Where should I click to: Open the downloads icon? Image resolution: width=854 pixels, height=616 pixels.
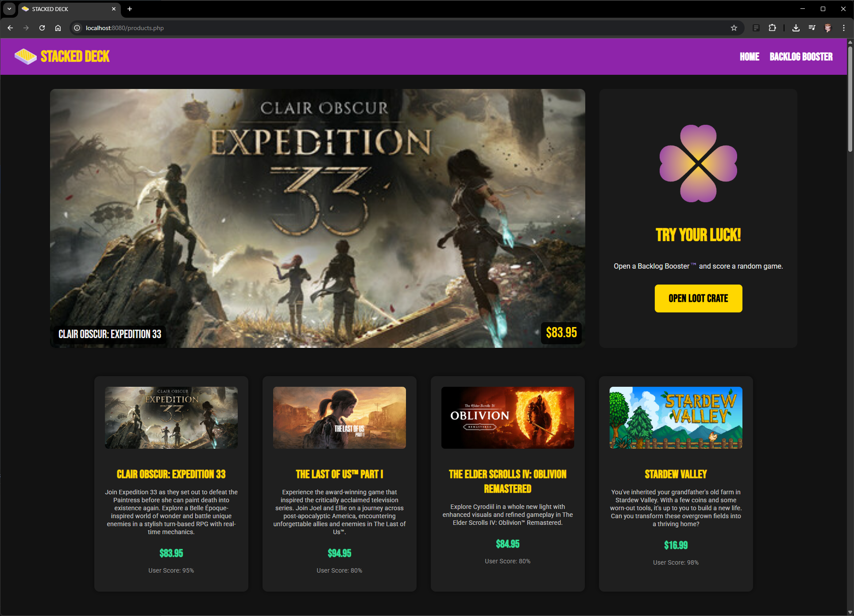[796, 28]
